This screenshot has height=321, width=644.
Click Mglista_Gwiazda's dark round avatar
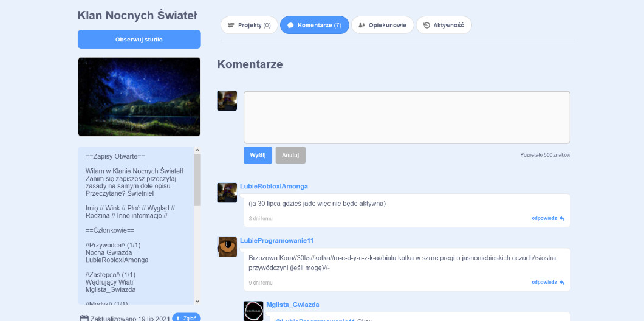pos(253,311)
